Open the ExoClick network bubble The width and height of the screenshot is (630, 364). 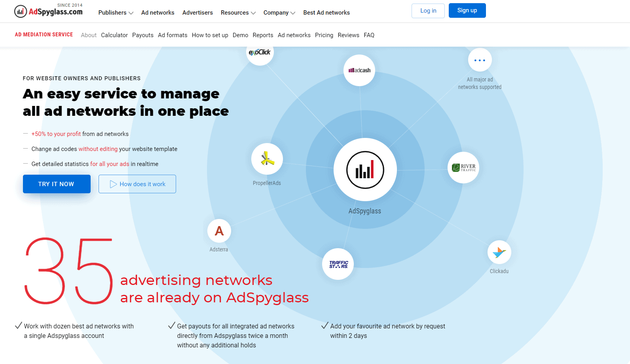(x=260, y=53)
